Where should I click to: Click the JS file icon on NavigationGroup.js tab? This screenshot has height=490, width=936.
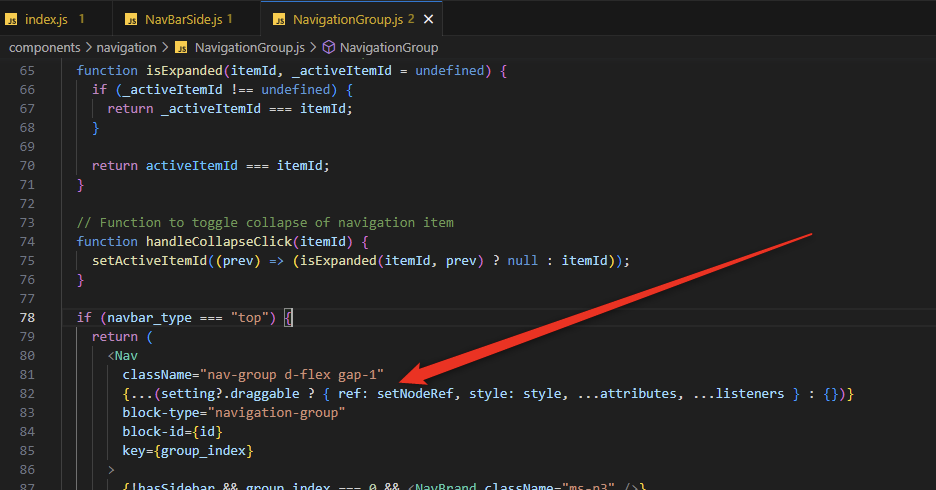[x=279, y=20]
